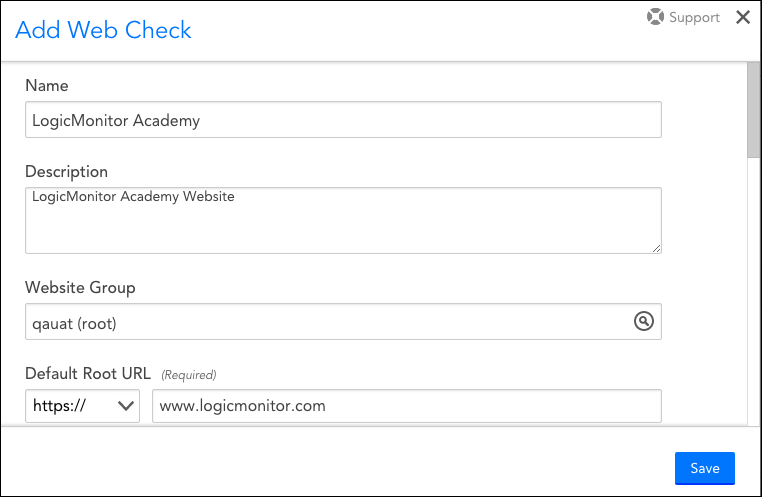The height and width of the screenshot is (497, 762).
Task: Click the Add Web Check title
Action: point(103,30)
